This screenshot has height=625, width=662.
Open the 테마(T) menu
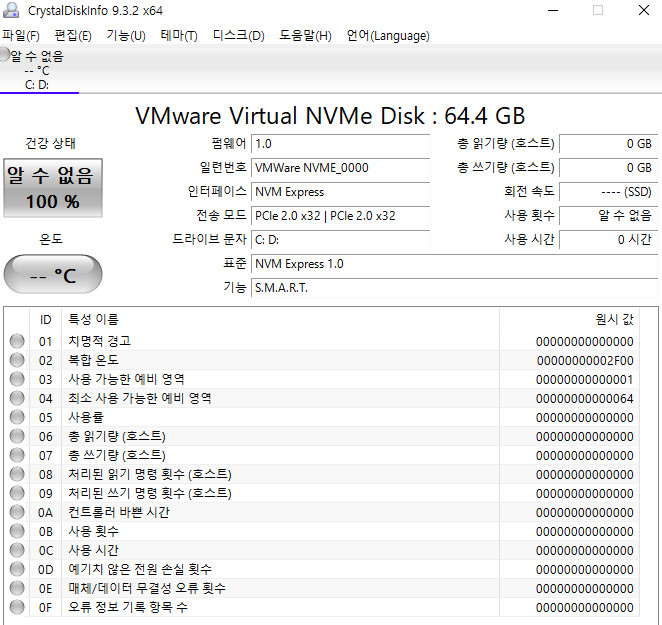coord(179,35)
